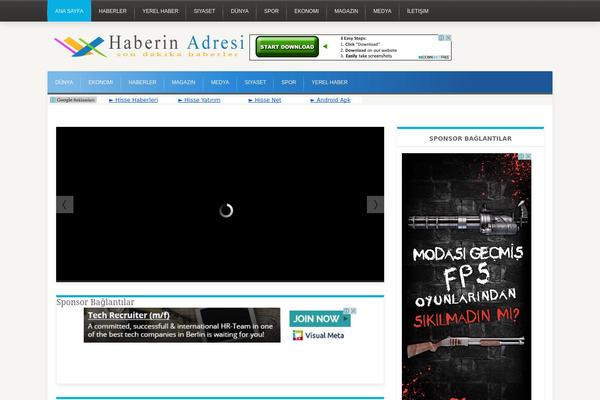This screenshot has height=400, width=600.
Task: Select DÜNYA in the blue category bar
Action: (x=64, y=82)
